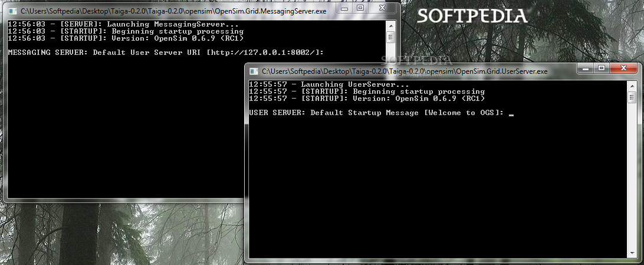
Task: Open the UserServer window system menu icon
Action: pyautogui.click(x=254, y=71)
